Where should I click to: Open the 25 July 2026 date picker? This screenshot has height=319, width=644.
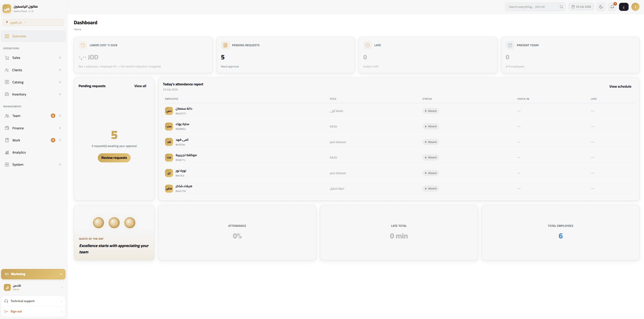coord(581,7)
